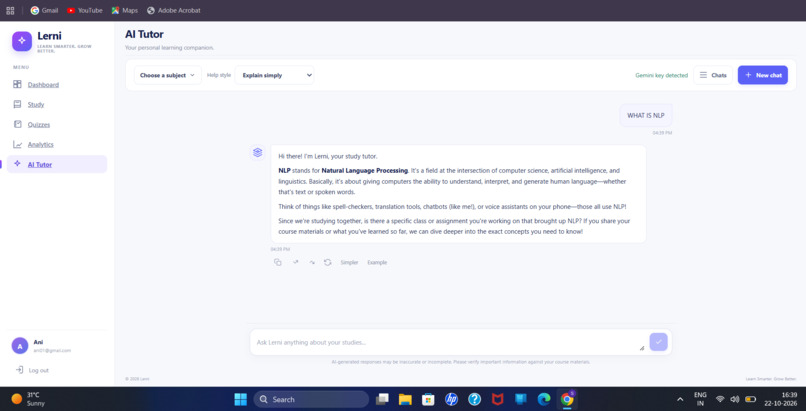Click the AI Tutor page heading
806x411 pixels.
click(144, 34)
